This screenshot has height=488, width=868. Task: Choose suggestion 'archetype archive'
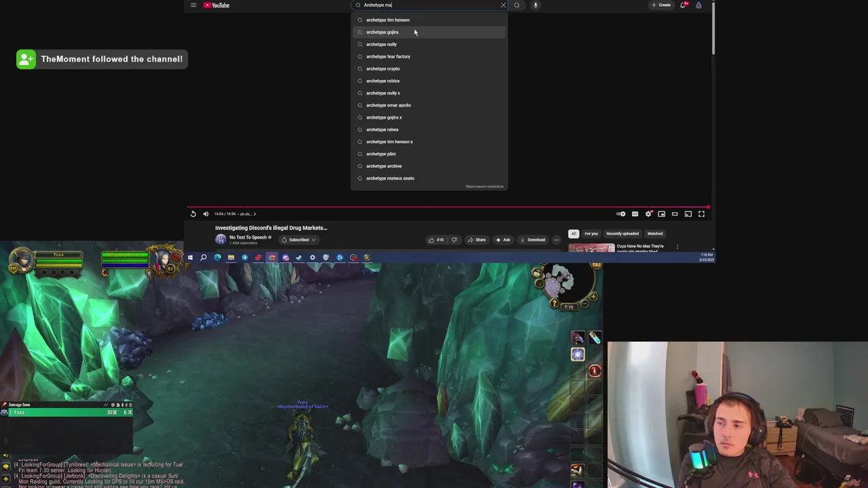pos(429,166)
